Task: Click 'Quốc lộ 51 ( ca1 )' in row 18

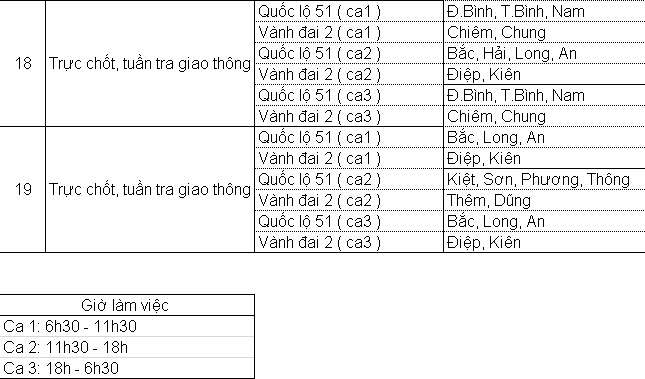Action: (349, 11)
